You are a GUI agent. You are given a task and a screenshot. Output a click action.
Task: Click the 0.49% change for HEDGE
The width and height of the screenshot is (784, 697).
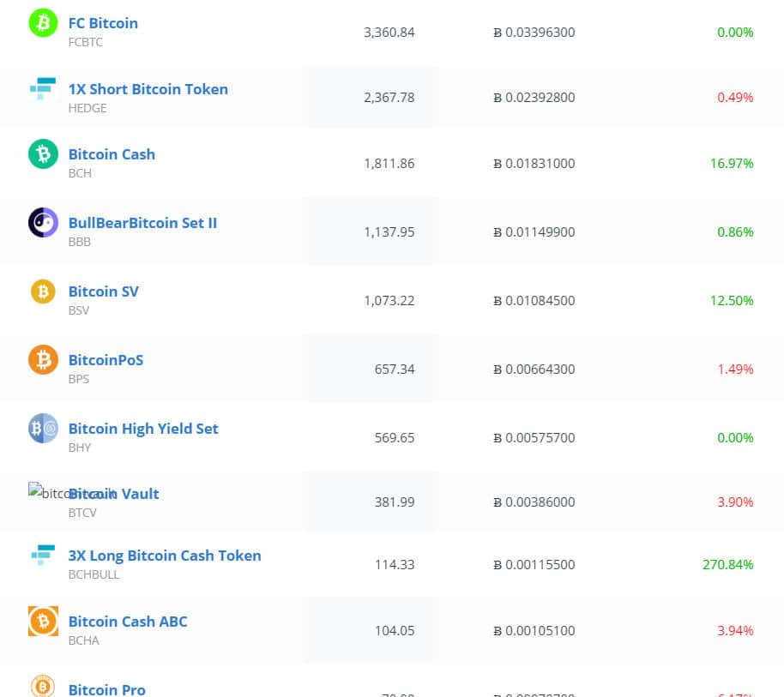point(735,98)
